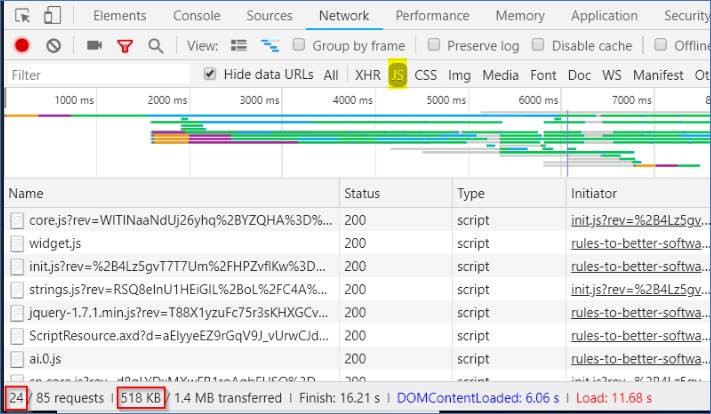The width and height of the screenshot is (711, 414).
Task: Toggle the red filter funnel icon
Action: (125, 46)
